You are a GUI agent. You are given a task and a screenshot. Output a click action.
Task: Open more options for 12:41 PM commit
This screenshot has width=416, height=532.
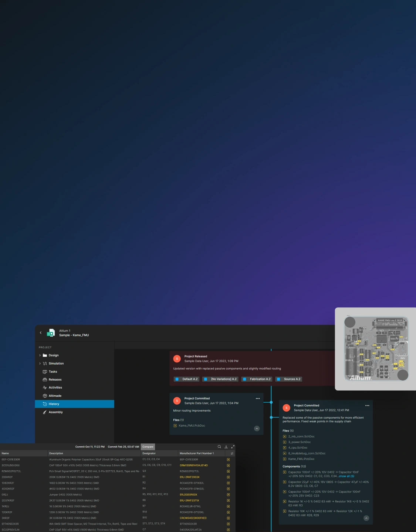pyautogui.click(x=367, y=406)
